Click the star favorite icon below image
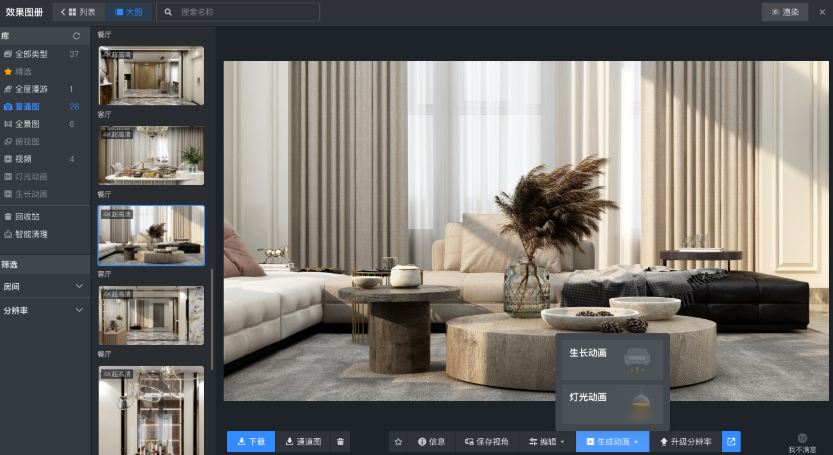 point(398,441)
